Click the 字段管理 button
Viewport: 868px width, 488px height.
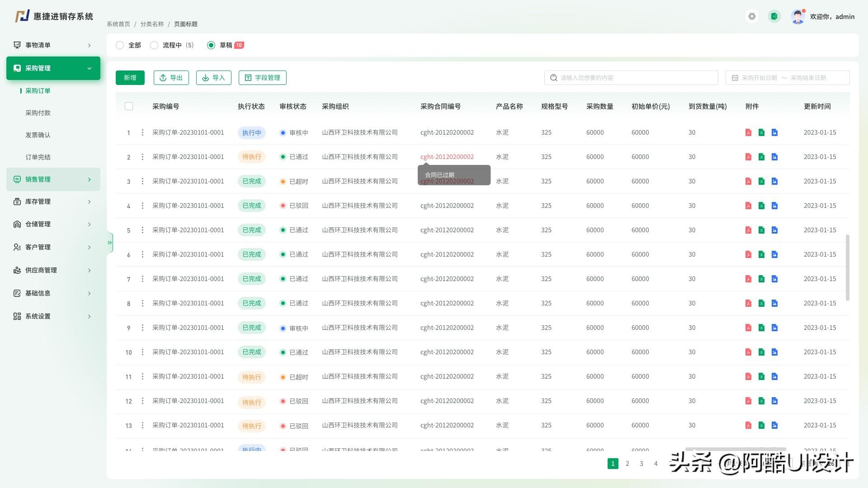pos(262,78)
